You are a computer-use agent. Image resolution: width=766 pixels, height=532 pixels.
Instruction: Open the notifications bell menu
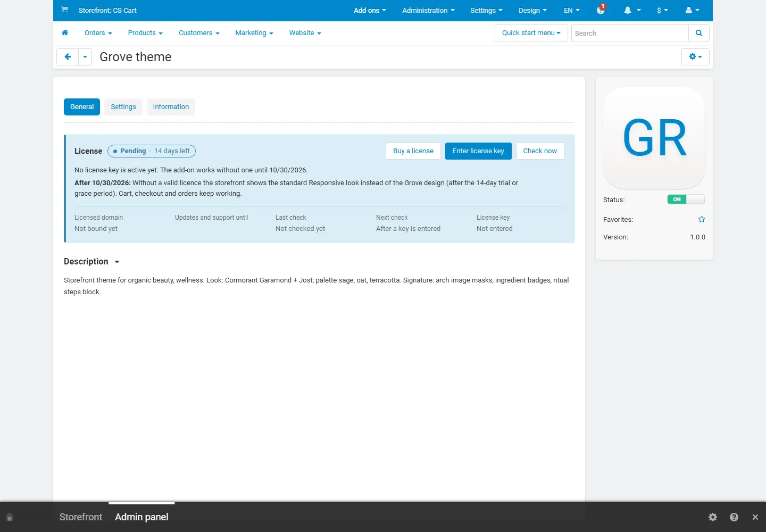pyautogui.click(x=632, y=10)
